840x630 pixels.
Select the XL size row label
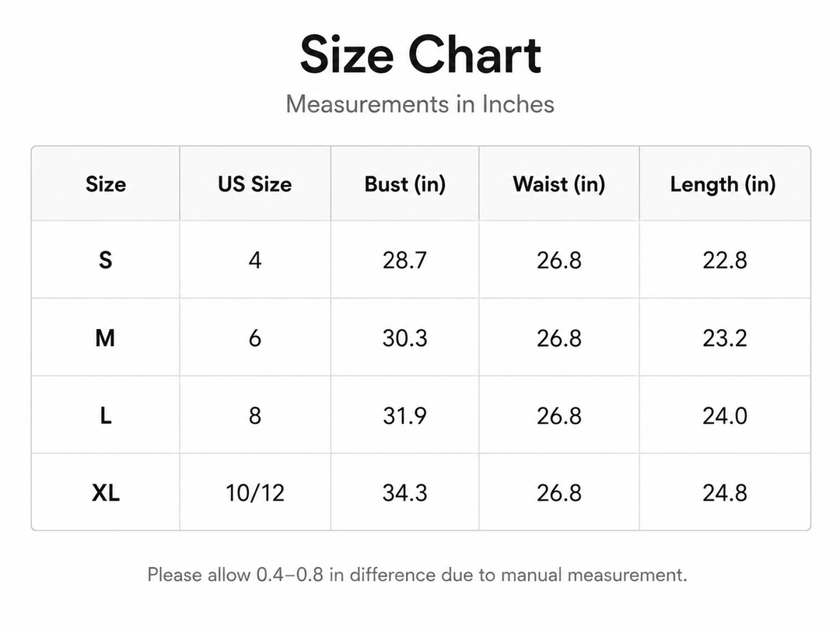click(x=106, y=493)
